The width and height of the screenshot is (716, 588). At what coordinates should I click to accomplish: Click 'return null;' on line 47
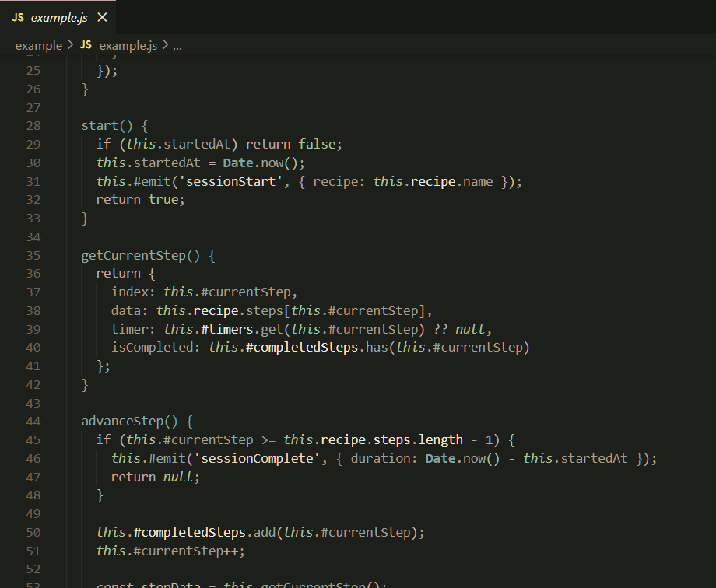pos(156,477)
